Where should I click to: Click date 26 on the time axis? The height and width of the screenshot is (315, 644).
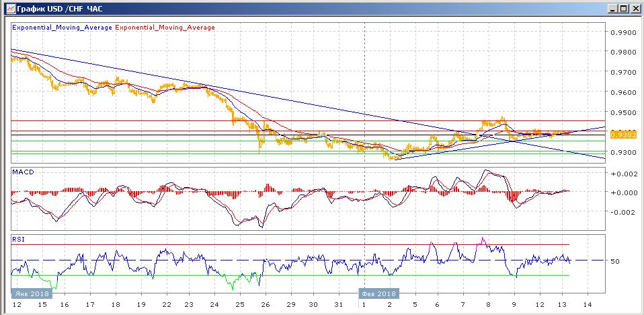click(266, 305)
